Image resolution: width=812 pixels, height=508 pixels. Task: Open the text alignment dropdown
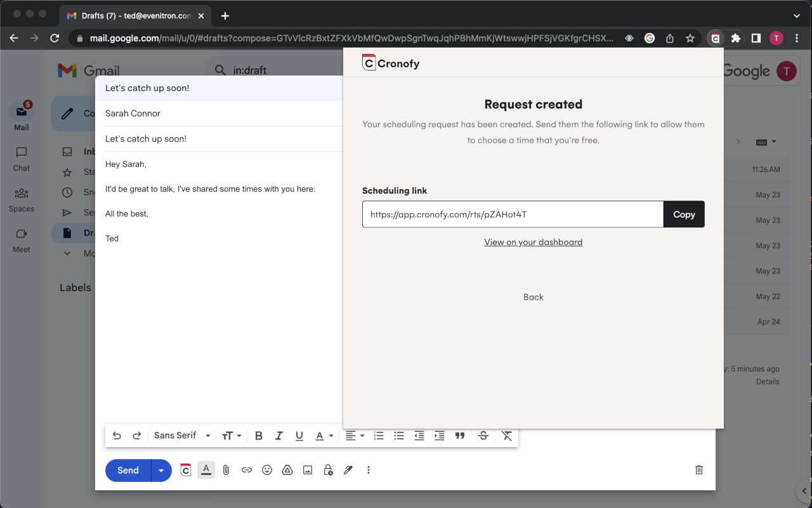pos(355,436)
